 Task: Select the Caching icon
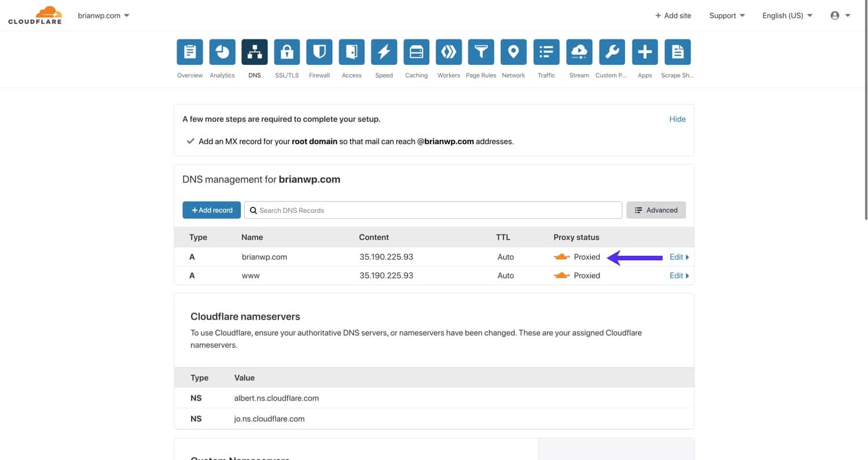(416, 51)
